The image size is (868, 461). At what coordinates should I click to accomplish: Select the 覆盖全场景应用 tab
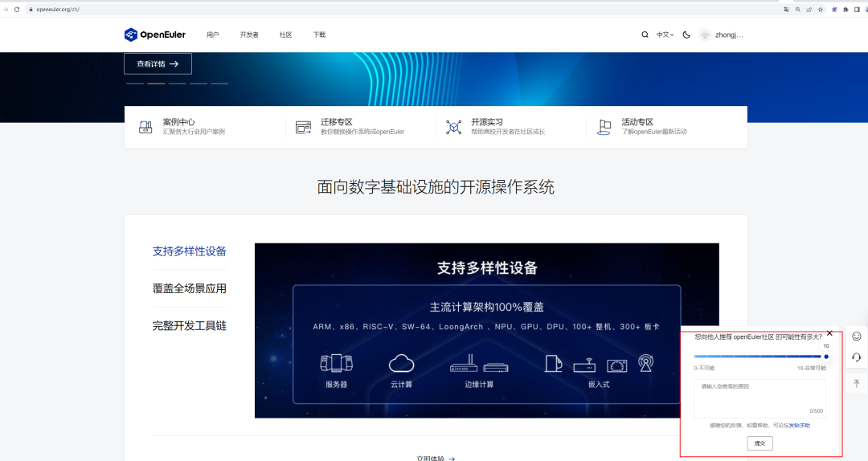tap(190, 288)
